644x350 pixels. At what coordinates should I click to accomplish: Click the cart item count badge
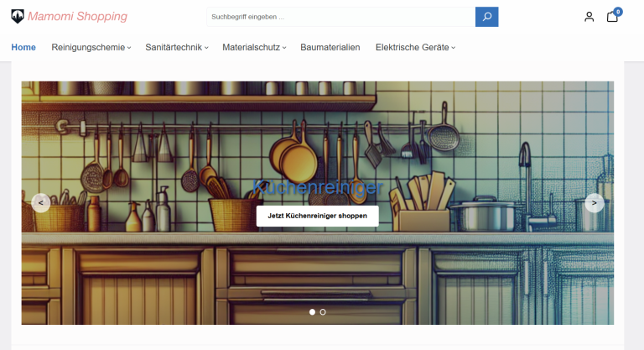(618, 12)
